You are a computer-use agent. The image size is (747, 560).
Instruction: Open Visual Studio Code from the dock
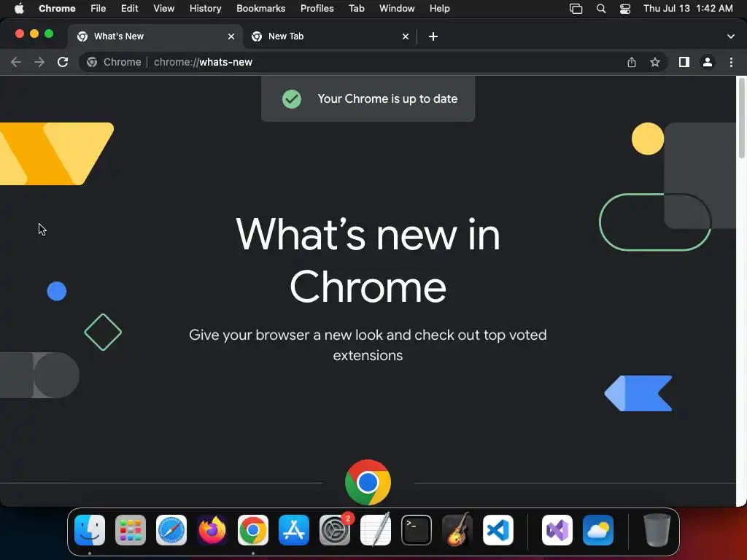pos(498,530)
